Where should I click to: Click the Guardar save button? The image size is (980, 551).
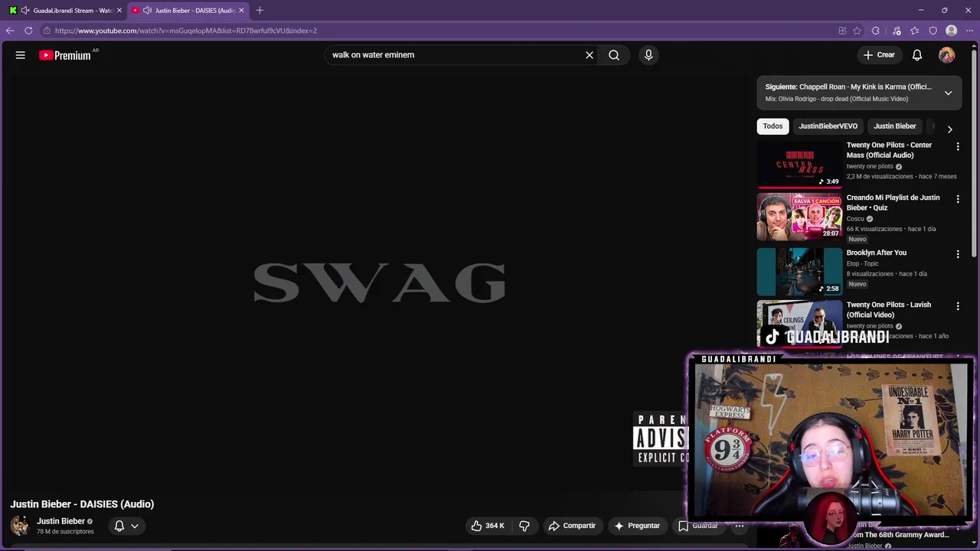click(698, 526)
